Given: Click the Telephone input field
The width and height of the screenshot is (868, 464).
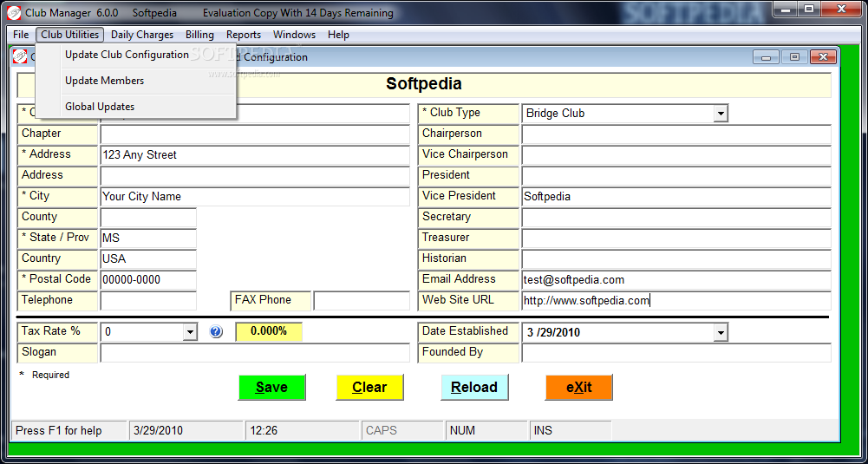Looking at the screenshot, I should [x=148, y=301].
